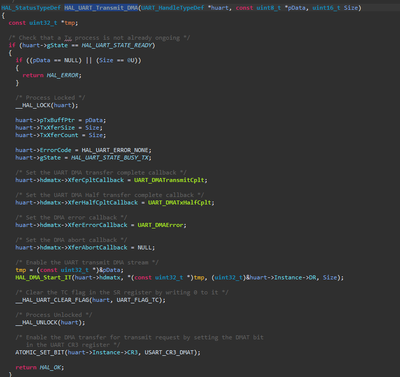This screenshot has height=377, width=400.
Task: Click UART_DMATxHalfCplt function reference
Action: point(180,203)
